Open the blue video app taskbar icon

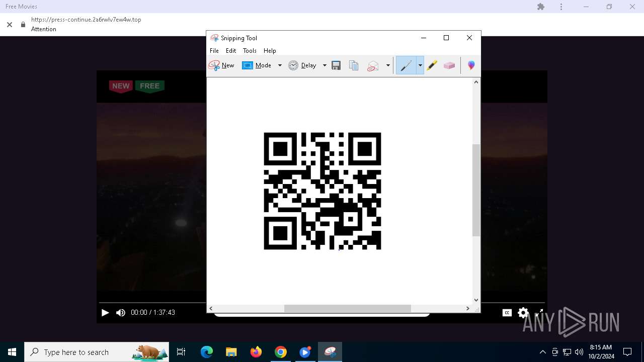[305, 352]
